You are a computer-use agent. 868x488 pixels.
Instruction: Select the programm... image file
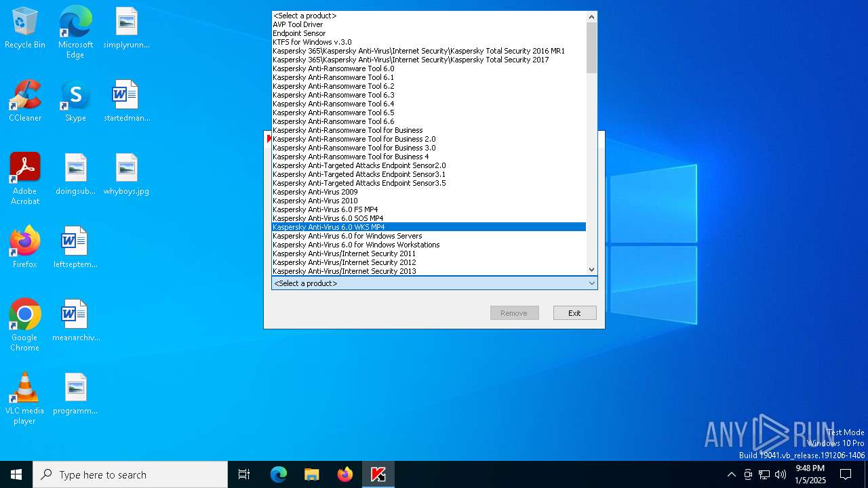[75, 394]
